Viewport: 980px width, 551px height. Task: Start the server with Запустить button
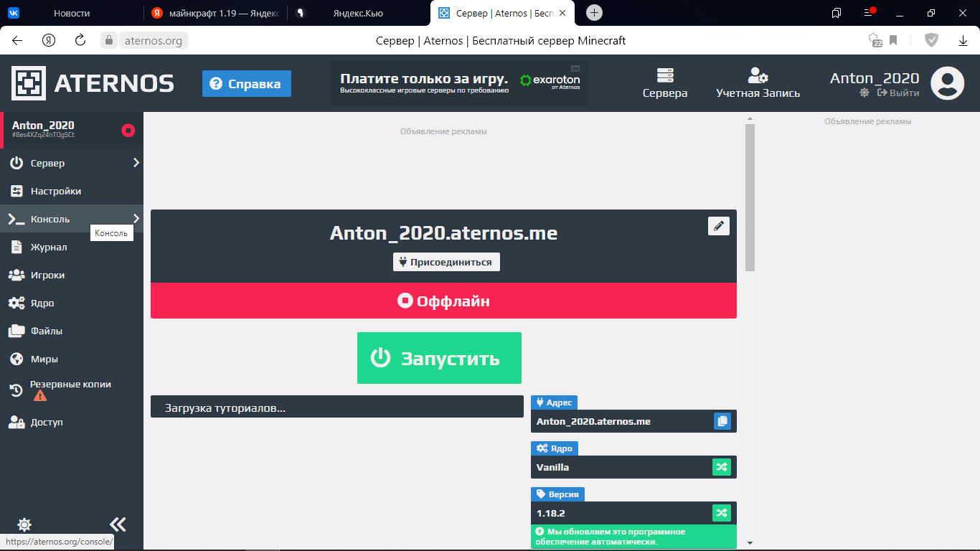(439, 358)
